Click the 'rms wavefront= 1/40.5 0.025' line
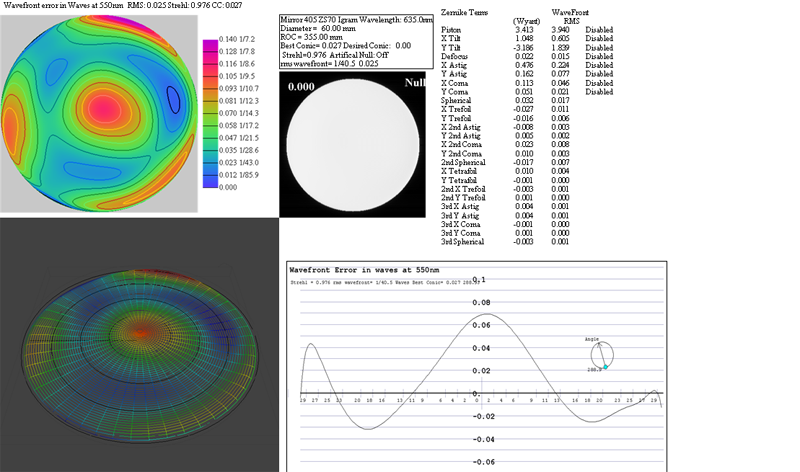This screenshot has width=800, height=472. pos(329,63)
